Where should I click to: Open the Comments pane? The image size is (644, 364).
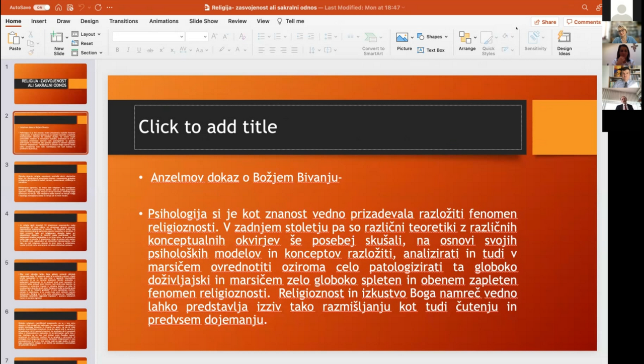583,22
